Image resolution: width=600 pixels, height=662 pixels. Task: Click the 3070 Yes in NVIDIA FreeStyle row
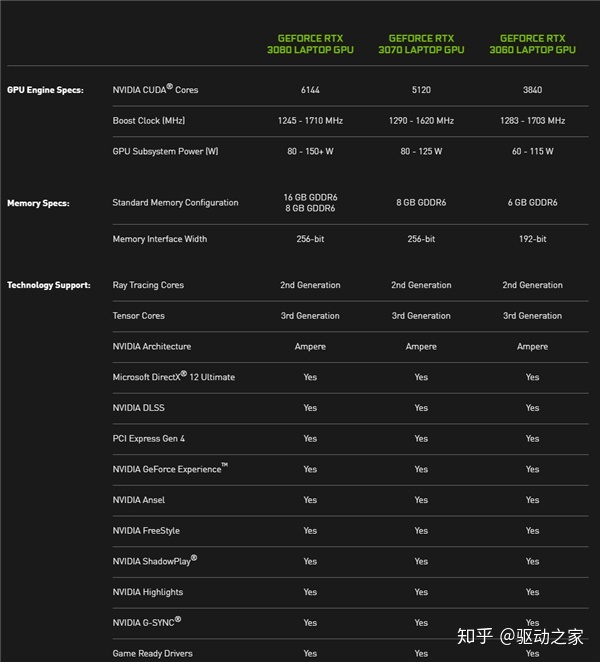(421, 531)
